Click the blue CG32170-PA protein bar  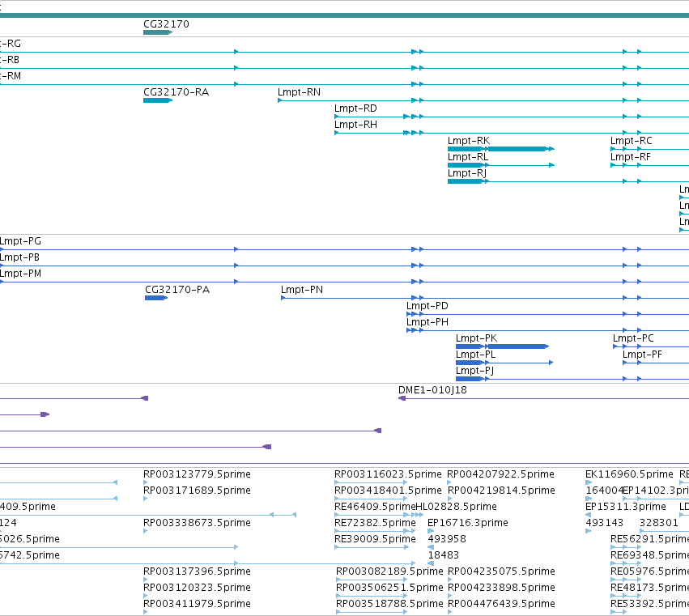pos(156,298)
